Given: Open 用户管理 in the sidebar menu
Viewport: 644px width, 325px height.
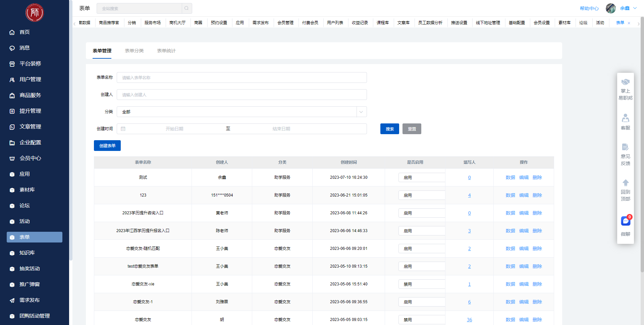Looking at the screenshot, I should 30,79.
